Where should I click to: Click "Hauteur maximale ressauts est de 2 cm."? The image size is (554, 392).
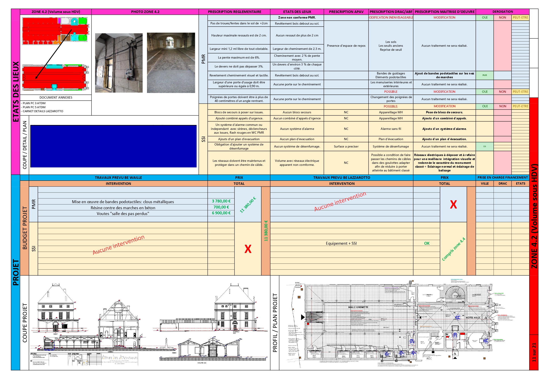pyautogui.click(x=239, y=35)
